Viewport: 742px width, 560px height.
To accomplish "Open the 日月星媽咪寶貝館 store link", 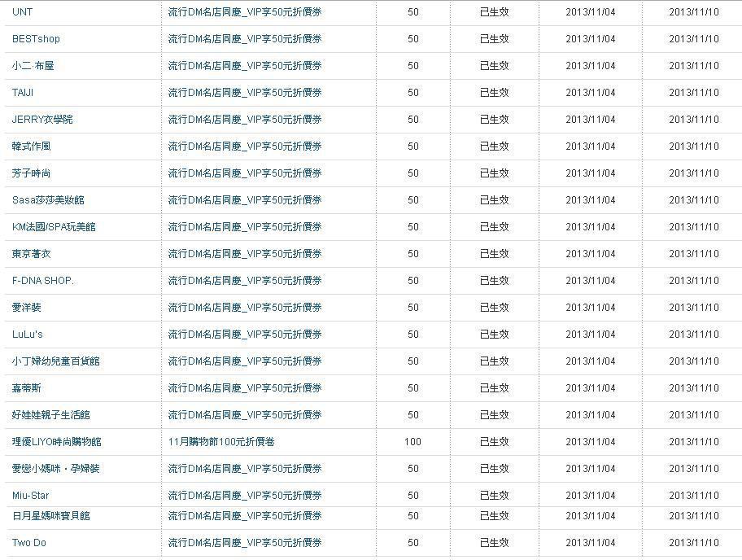I will pyautogui.click(x=51, y=515).
